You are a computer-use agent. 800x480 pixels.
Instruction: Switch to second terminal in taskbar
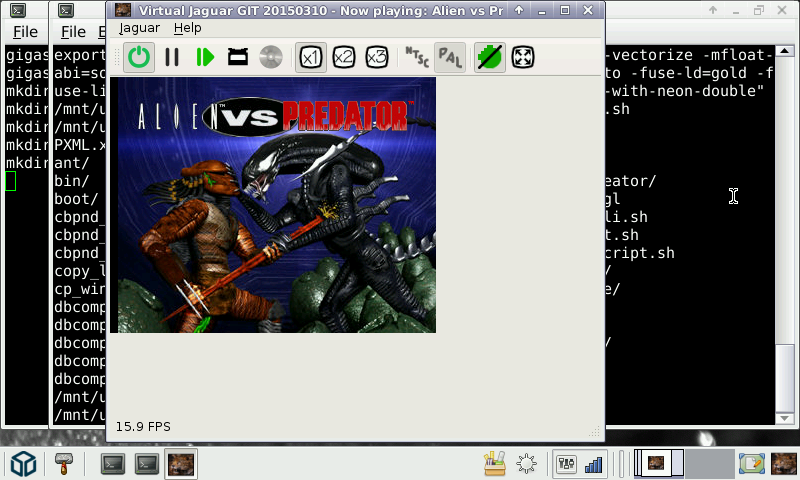coord(147,464)
